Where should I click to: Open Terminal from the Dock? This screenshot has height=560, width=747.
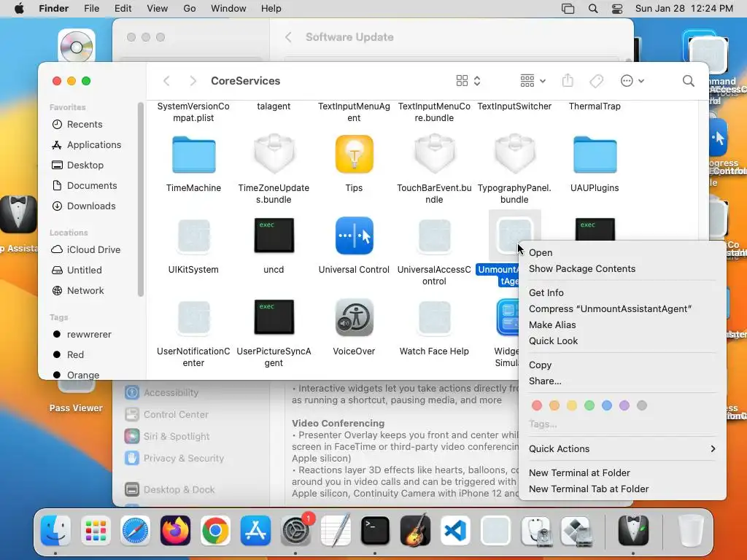pos(375,530)
